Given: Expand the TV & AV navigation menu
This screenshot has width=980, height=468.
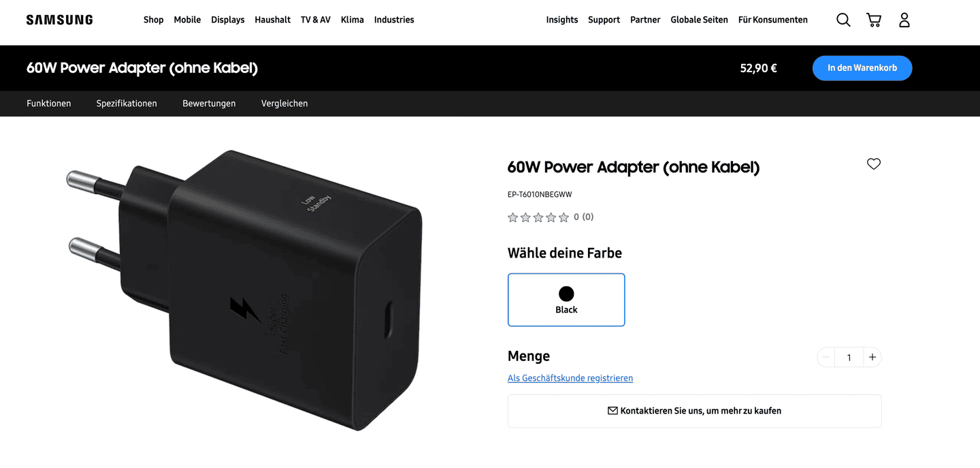Looking at the screenshot, I should (x=316, y=20).
